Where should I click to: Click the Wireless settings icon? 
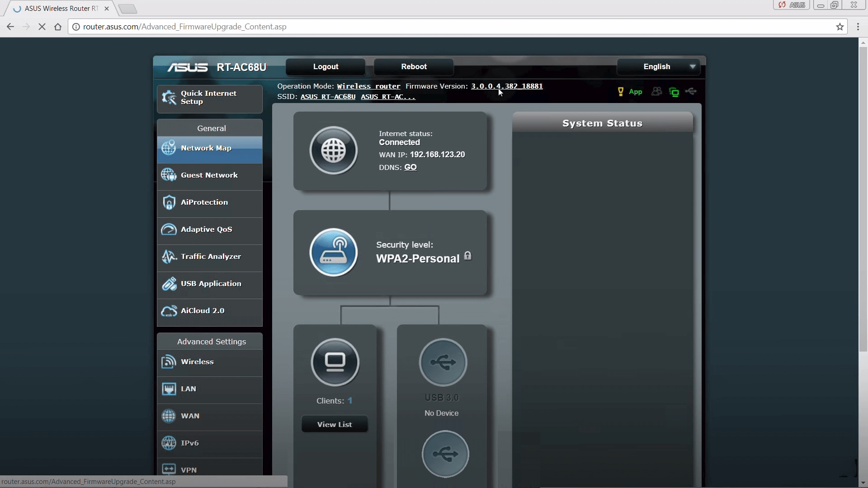(x=169, y=362)
